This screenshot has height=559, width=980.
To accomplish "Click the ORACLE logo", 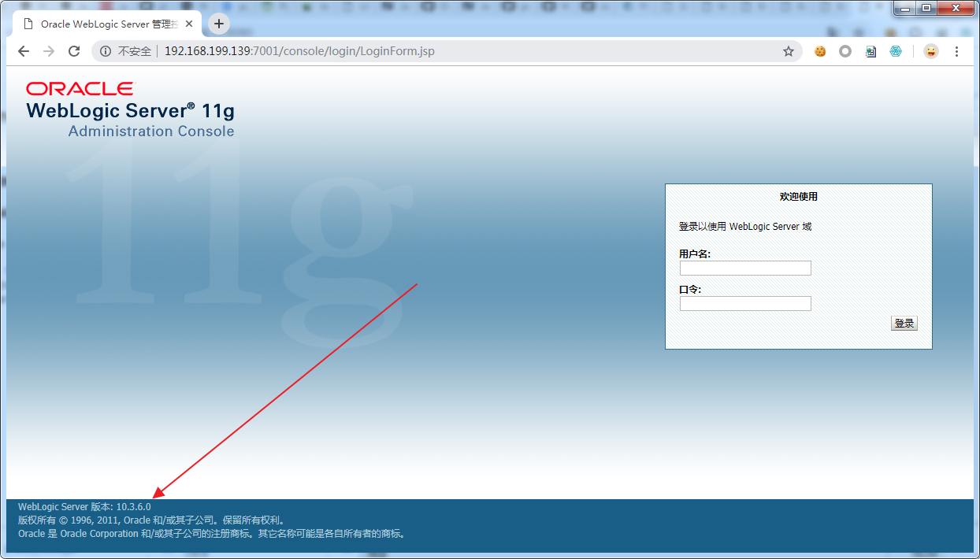I will coord(80,88).
